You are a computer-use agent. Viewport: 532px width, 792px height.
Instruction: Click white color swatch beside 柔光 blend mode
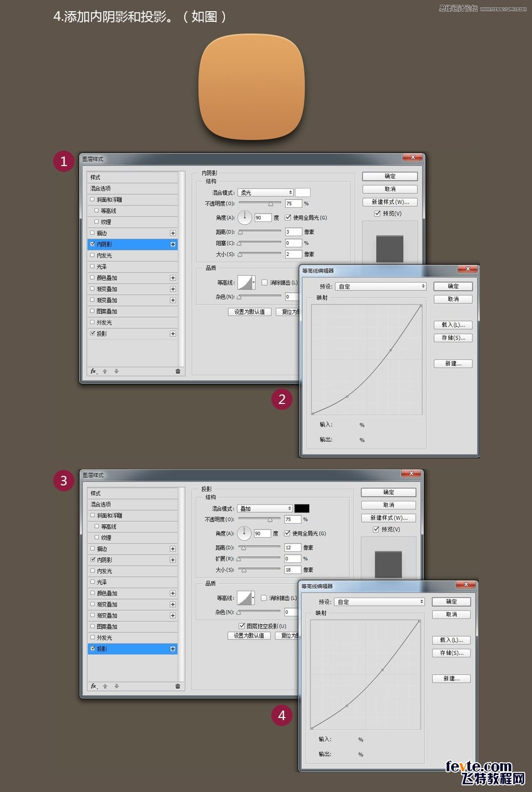(303, 193)
